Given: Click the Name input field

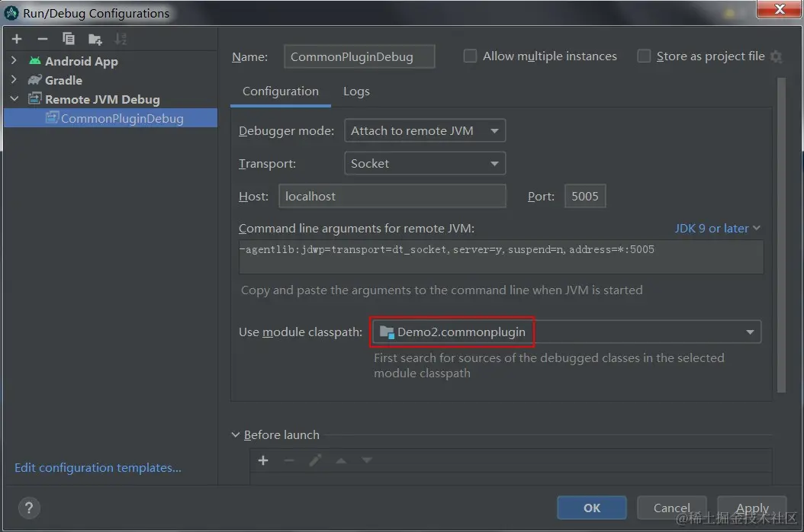Looking at the screenshot, I should 359,56.
